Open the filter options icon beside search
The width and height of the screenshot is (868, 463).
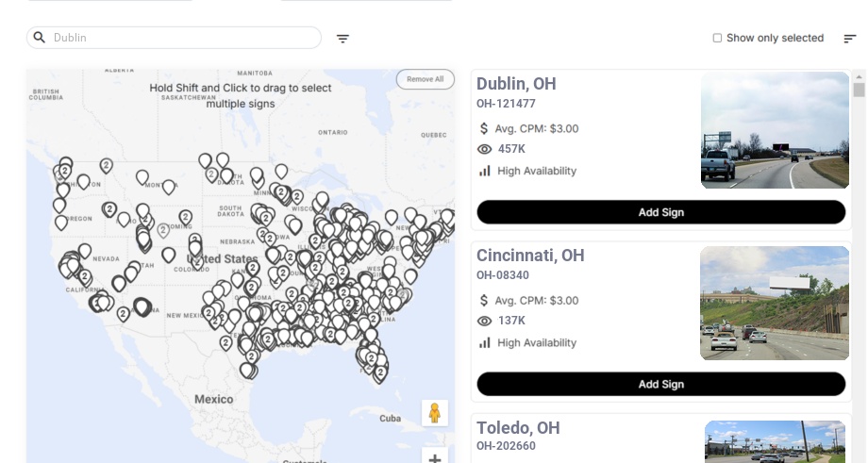pyautogui.click(x=343, y=39)
